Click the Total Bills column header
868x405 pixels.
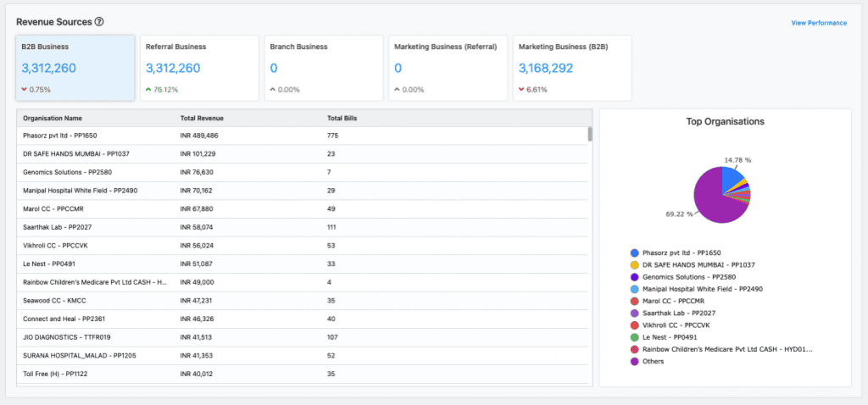point(342,118)
